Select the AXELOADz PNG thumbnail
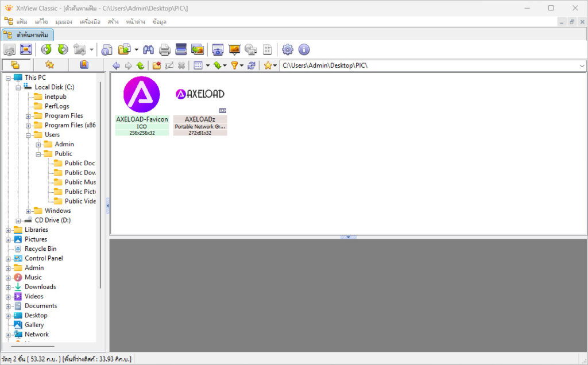Image resolution: width=588 pixels, height=365 pixels. click(200, 105)
